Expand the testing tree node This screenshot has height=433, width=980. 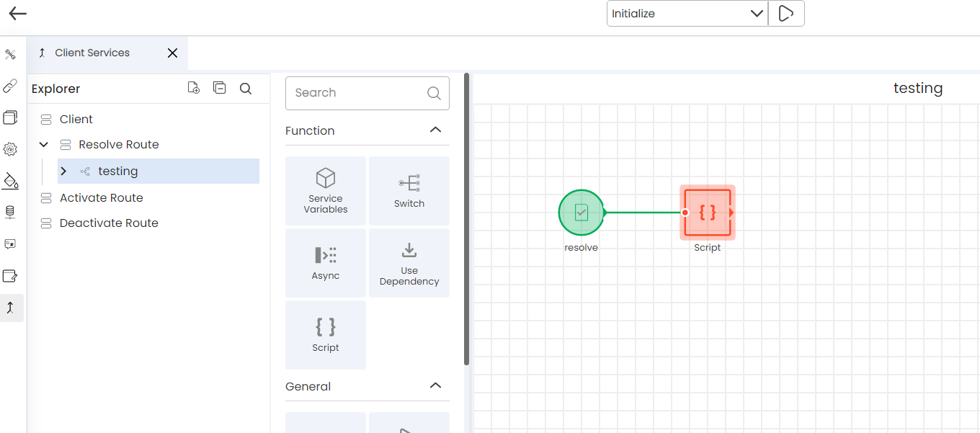click(63, 171)
